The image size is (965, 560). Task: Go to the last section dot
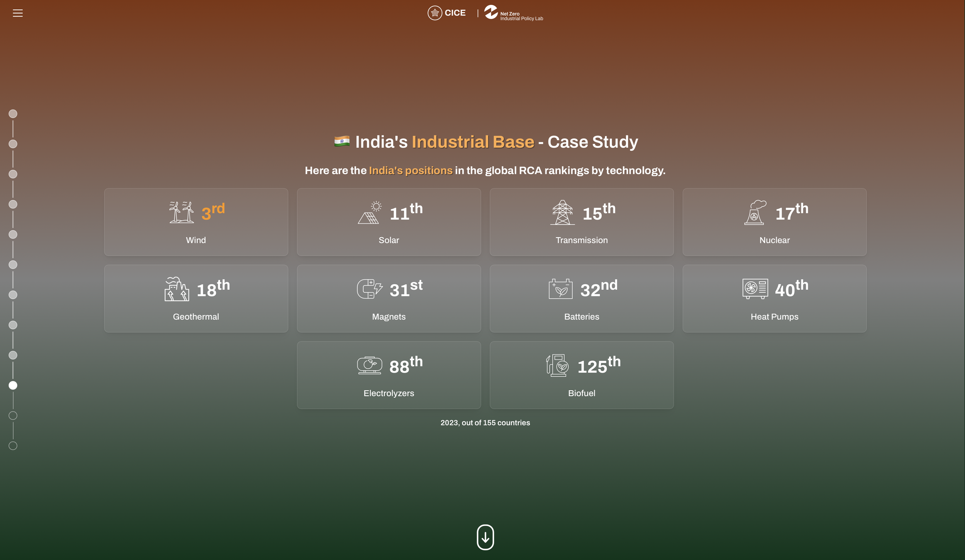13,446
